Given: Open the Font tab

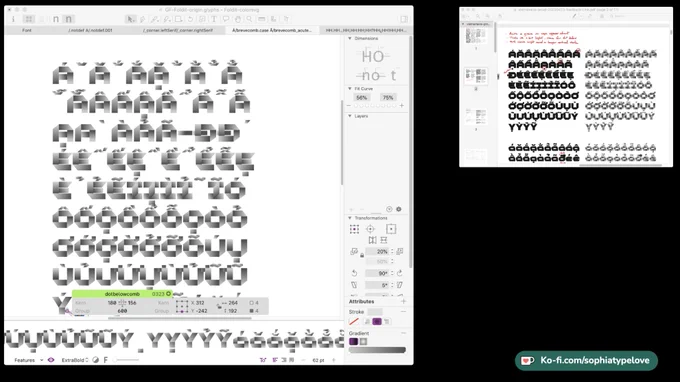Looking at the screenshot, I should [x=27, y=30].
